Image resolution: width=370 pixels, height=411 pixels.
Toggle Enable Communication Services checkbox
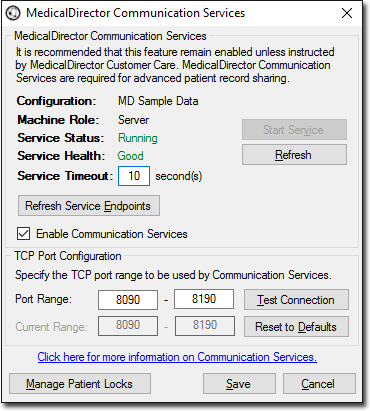pyautogui.click(x=23, y=234)
